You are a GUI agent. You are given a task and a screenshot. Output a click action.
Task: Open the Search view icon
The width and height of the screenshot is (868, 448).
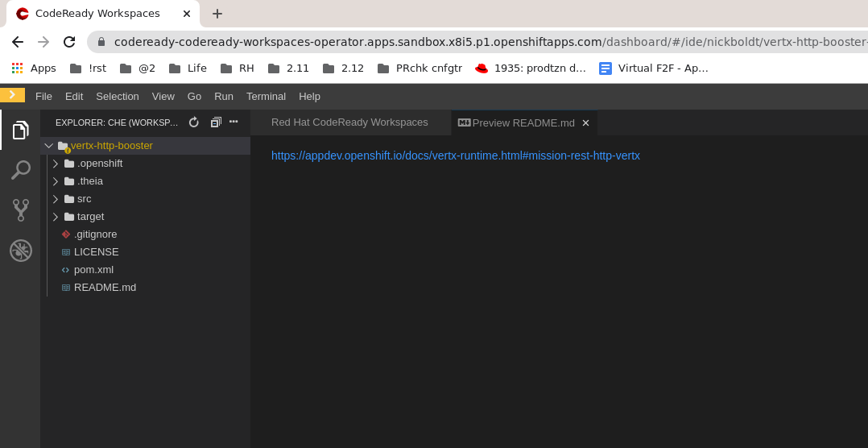(20, 170)
